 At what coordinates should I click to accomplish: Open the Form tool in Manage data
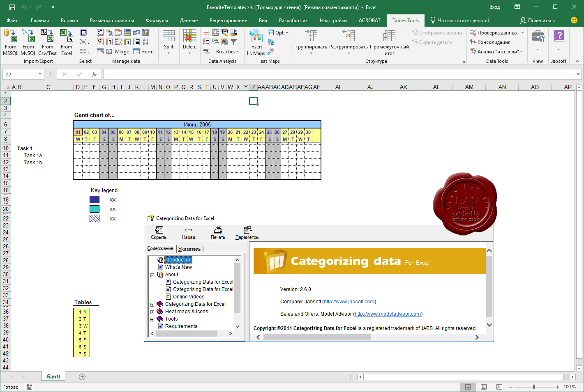point(143,52)
